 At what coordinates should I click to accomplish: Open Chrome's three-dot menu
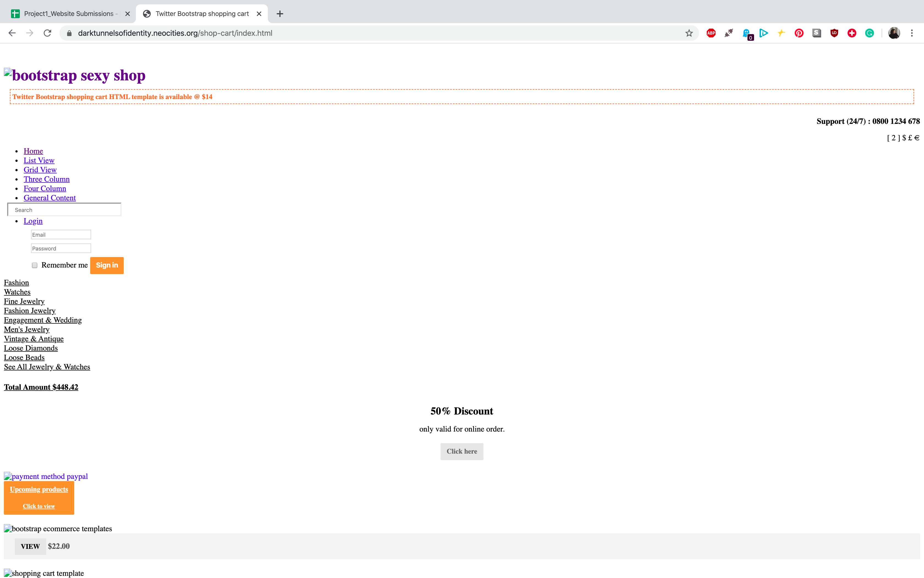912,33
